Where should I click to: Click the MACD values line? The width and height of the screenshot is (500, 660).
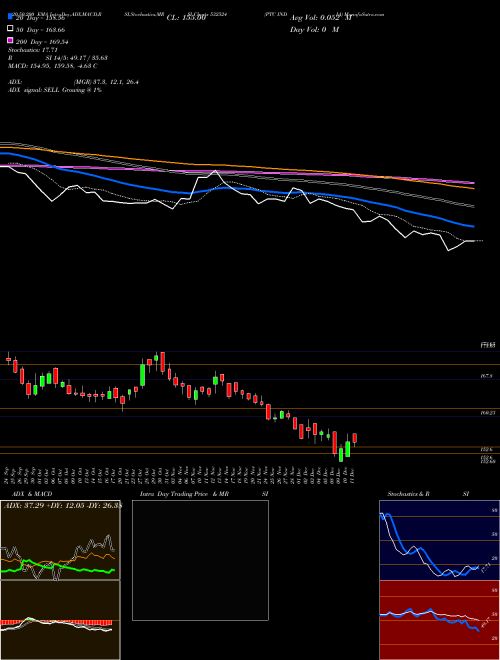pos(53,66)
